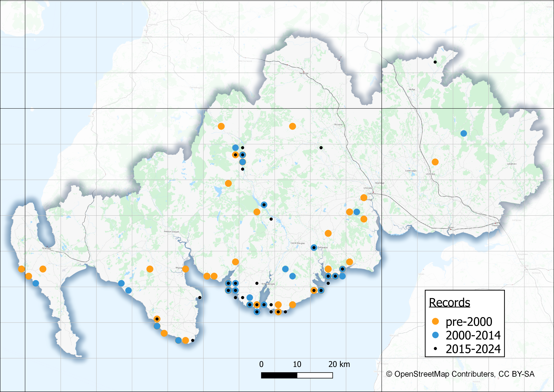This screenshot has height=392, width=554.
Task: Click the blue 2000-2014 legend symbol
Action: click(435, 335)
